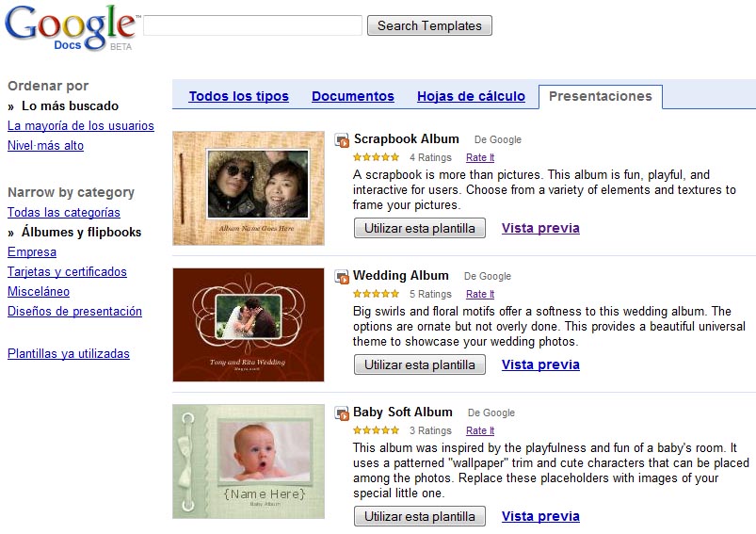Use the Baby Soft Album template button

coord(420,516)
